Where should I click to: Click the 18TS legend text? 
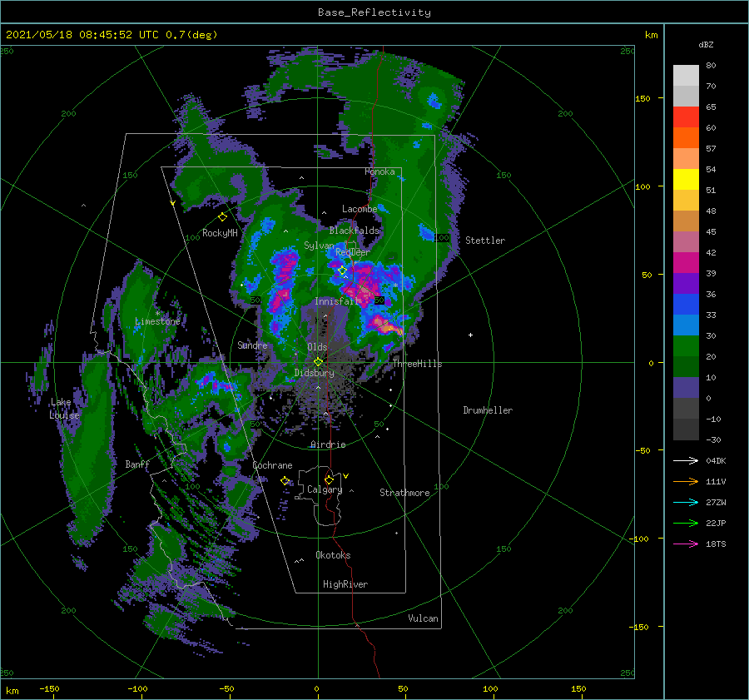(x=716, y=544)
